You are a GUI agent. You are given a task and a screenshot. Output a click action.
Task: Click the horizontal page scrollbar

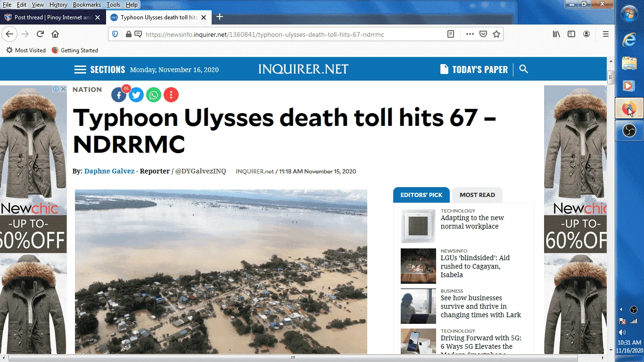coord(293,358)
